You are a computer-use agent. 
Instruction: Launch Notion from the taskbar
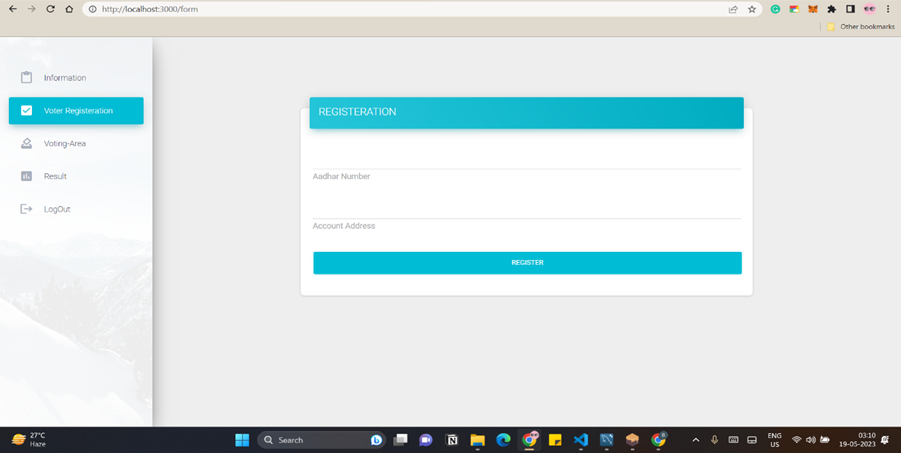452,440
